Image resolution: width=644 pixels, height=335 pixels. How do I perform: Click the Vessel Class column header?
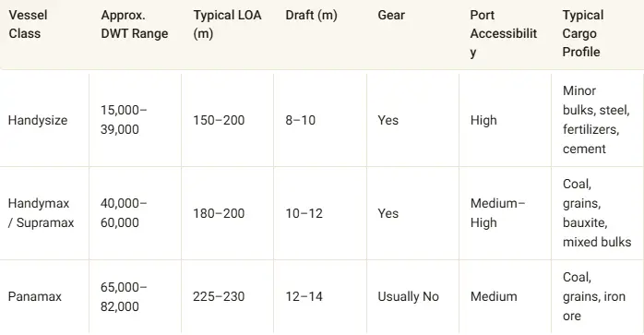[x=29, y=24]
